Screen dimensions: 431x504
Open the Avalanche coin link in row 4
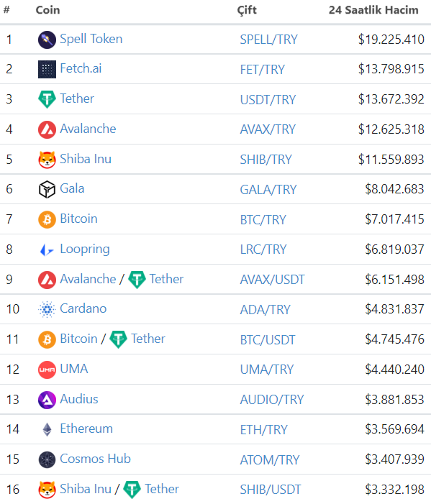[x=88, y=129]
